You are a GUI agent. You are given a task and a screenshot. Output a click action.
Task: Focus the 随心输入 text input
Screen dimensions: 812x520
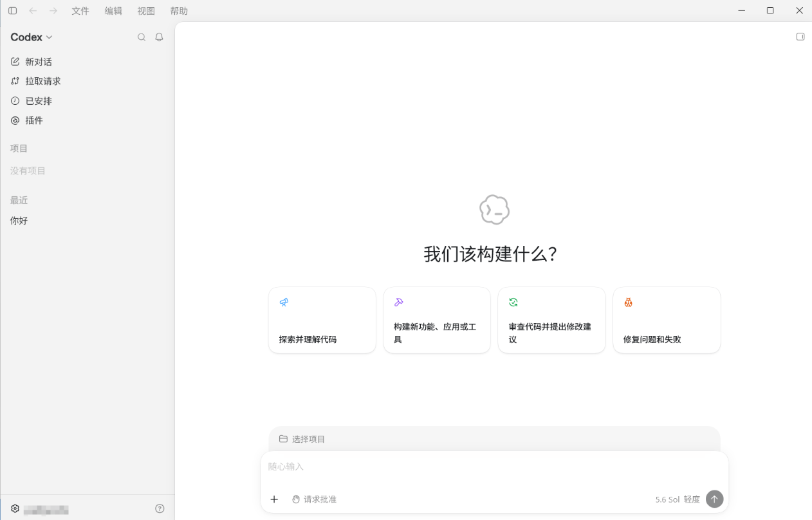[494, 467]
